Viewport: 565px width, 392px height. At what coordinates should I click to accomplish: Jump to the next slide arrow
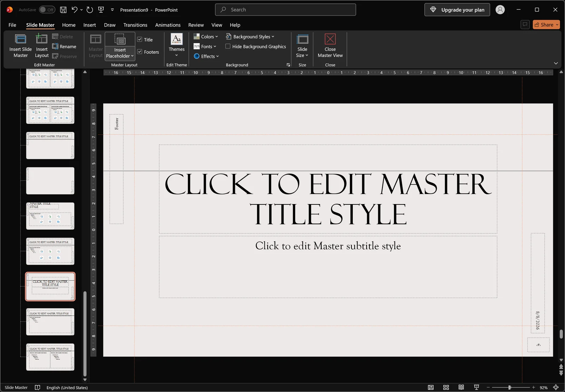pos(561,373)
